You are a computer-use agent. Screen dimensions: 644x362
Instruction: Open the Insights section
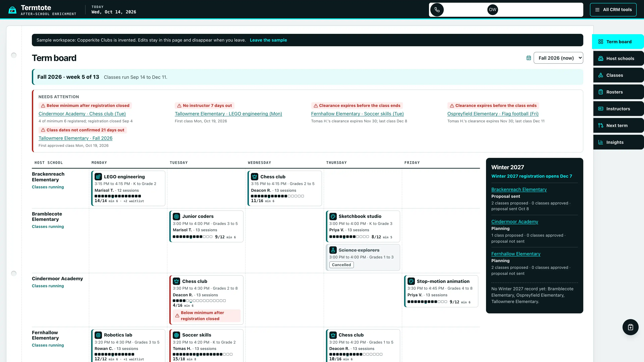619,142
